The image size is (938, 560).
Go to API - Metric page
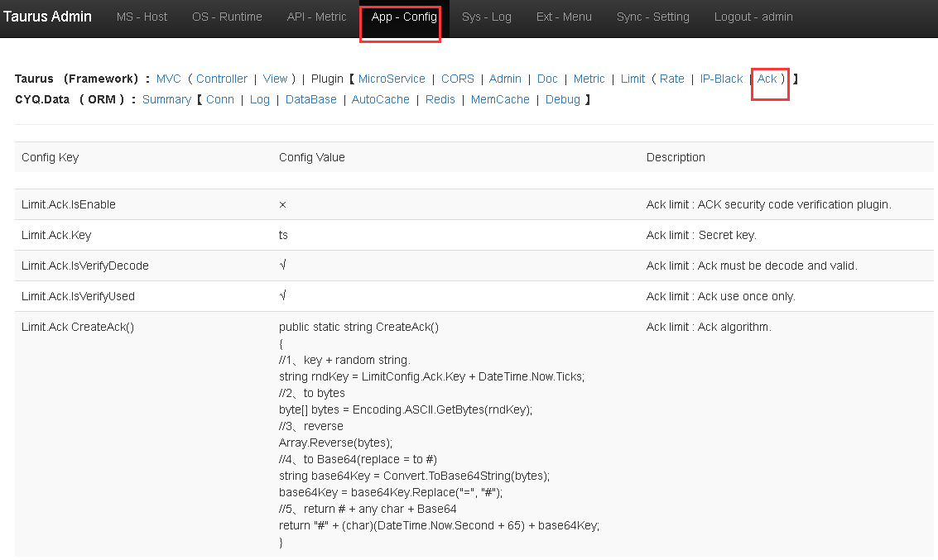point(316,17)
